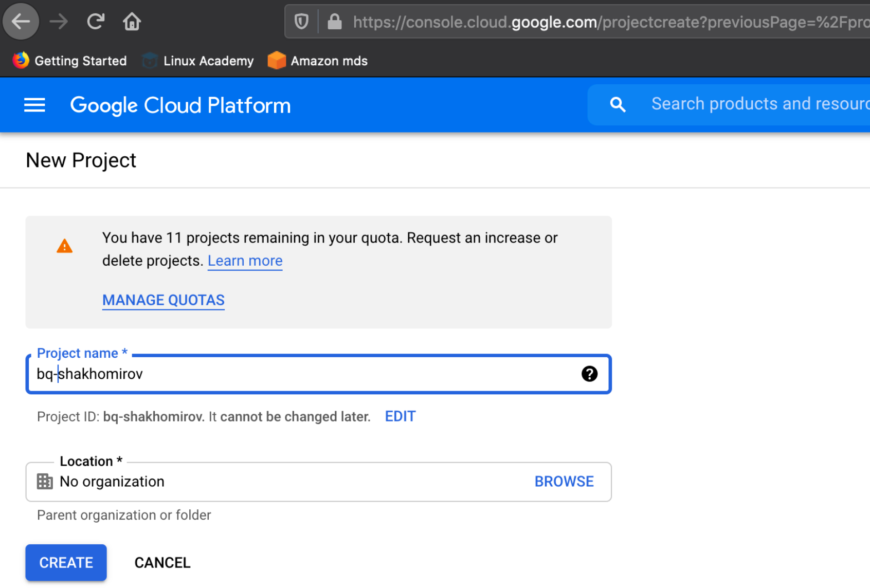This screenshot has height=588, width=870.
Task: Click the tracking protection shield icon
Action: tap(301, 22)
